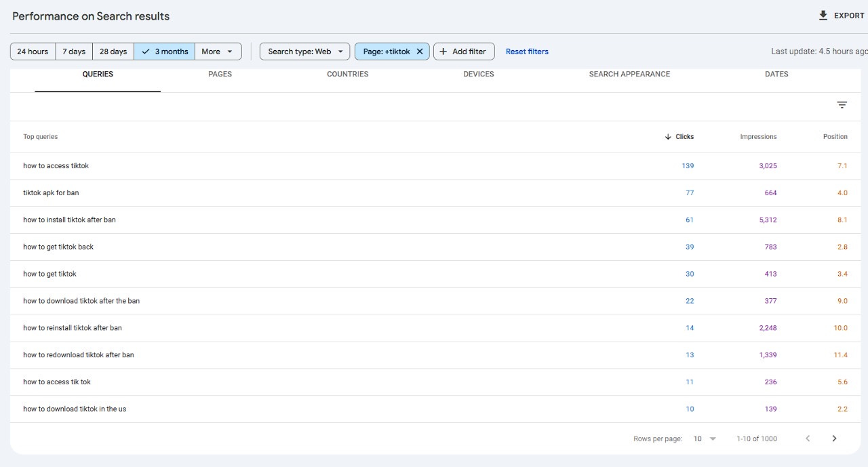The height and width of the screenshot is (467, 868).
Task: Remove the Page: +tiktok filter with X
Action: coord(420,52)
